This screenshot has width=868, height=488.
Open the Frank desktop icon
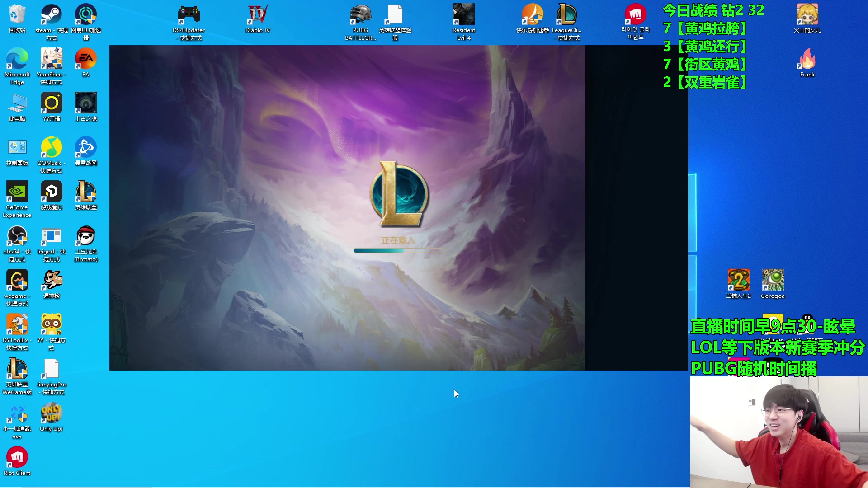[807, 62]
